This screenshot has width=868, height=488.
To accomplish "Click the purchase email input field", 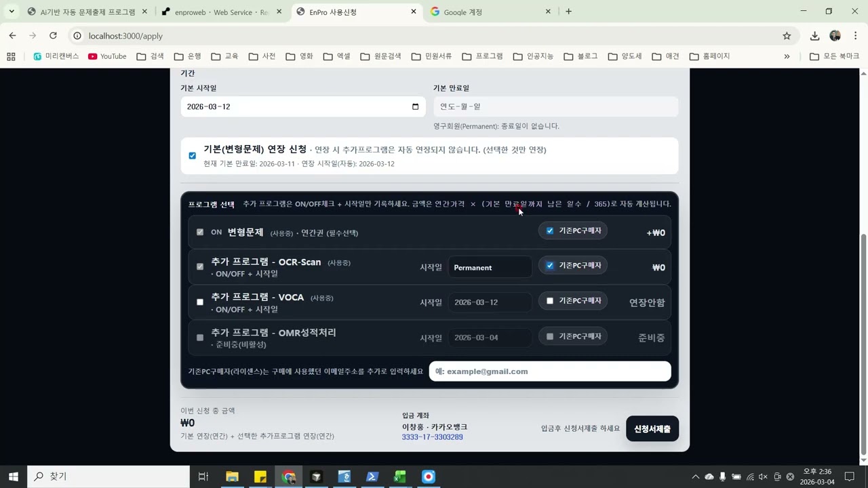I will pyautogui.click(x=550, y=371).
